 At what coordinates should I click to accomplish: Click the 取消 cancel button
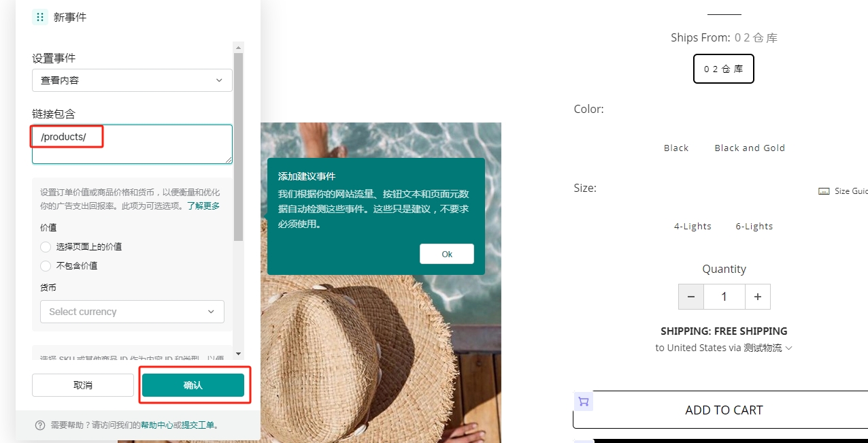click(x=83, y=385)
